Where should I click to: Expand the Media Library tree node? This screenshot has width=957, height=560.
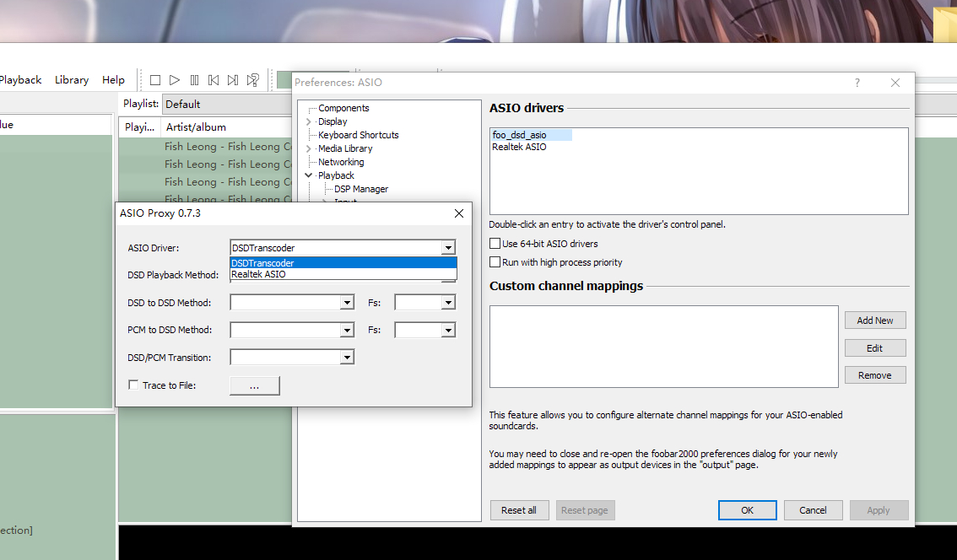click(x=309, y=148)
